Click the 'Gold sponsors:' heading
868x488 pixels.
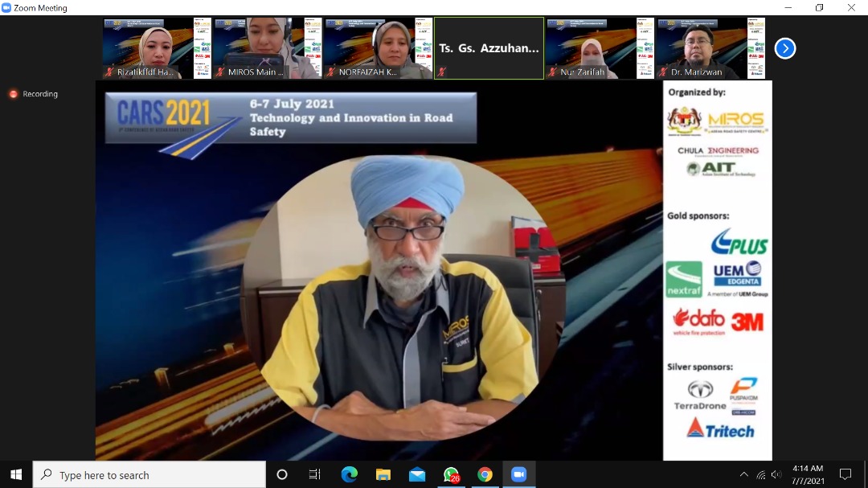pyautogui.click(x=698, y=216)
